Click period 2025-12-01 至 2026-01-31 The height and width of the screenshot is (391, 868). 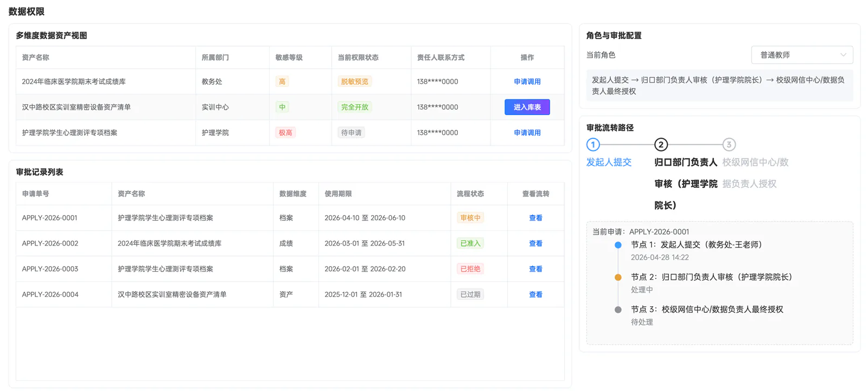pos(363,294)
